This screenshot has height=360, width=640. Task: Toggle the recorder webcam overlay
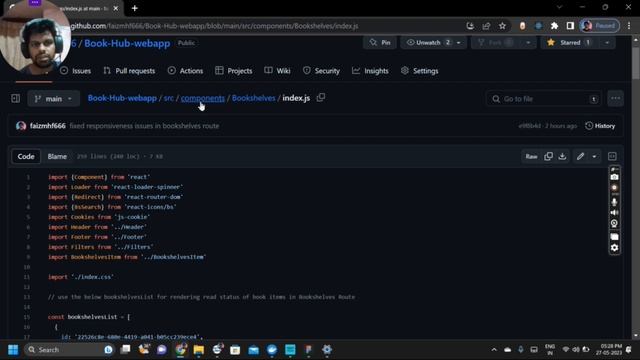[614, 224]
